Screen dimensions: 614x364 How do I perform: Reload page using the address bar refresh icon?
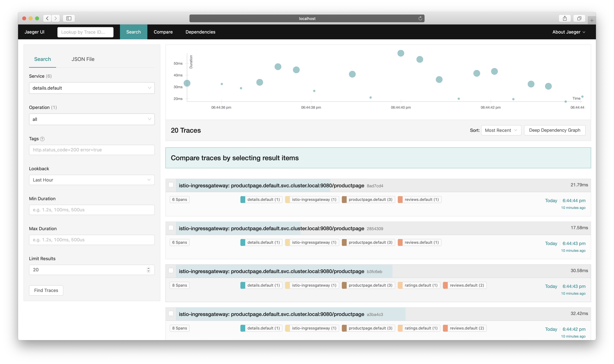point(420,18)
